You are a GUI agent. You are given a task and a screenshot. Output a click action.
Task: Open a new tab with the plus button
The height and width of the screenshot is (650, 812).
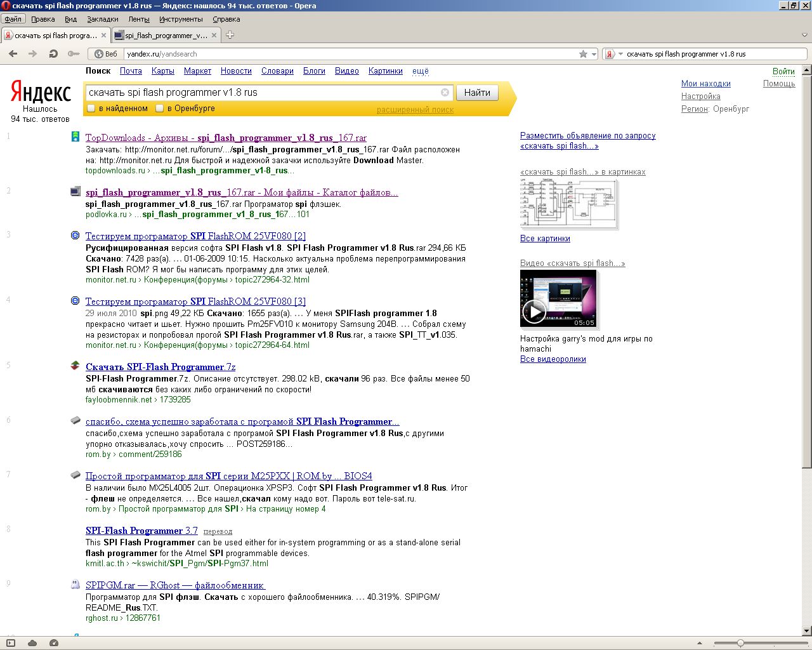(230, 35)
